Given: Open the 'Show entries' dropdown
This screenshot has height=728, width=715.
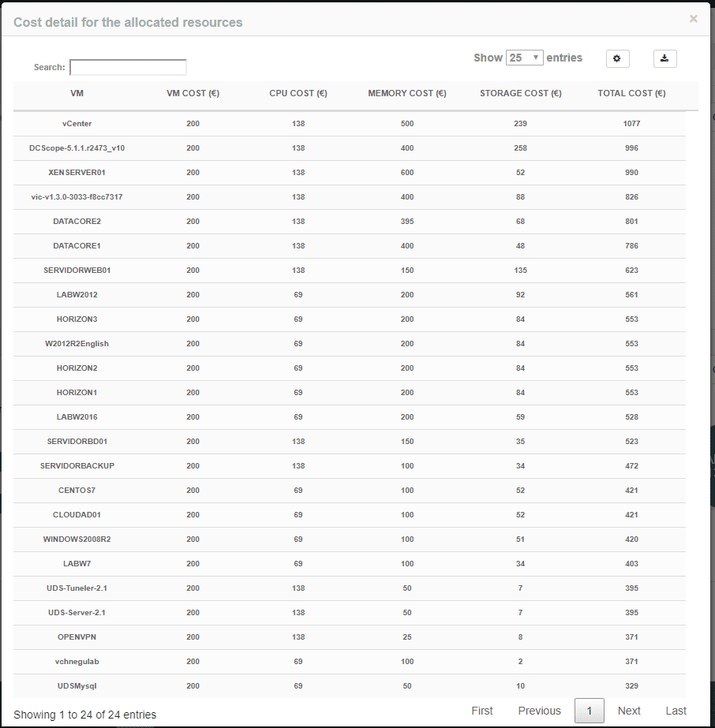Looking at the screenshot, I should click(525, 58).
